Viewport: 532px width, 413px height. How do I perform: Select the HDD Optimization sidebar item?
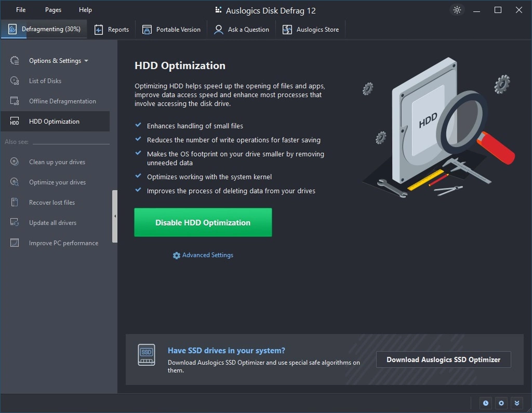[54, 122]
